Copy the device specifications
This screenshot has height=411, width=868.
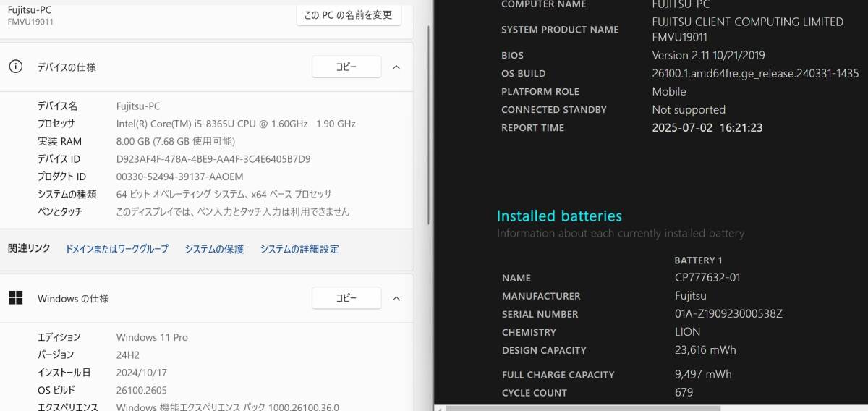tap(346, 67)
